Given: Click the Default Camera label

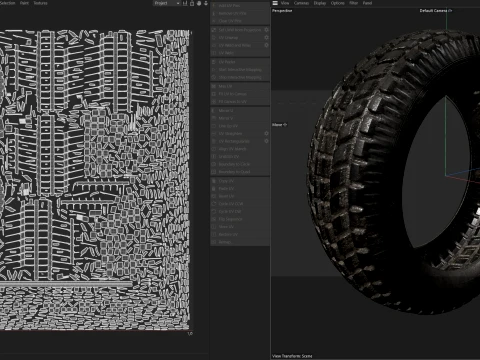Looking at the screenshot, I should [433, 11].
